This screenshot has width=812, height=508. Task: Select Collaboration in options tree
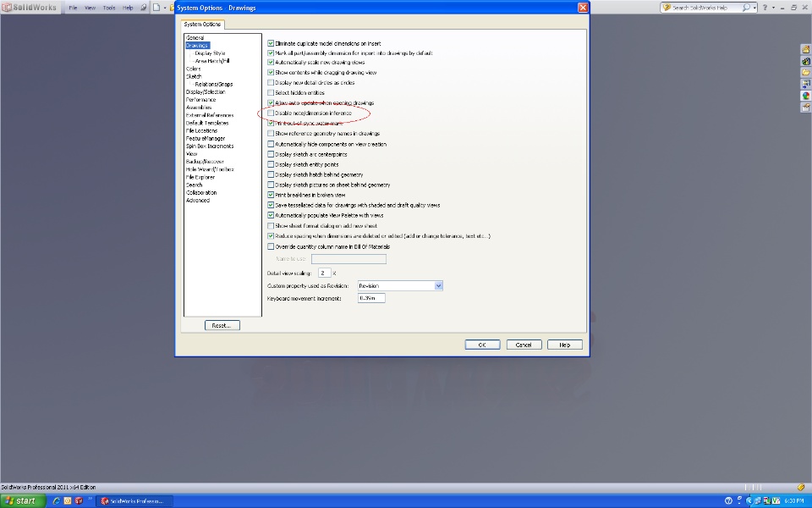(201, 192)
